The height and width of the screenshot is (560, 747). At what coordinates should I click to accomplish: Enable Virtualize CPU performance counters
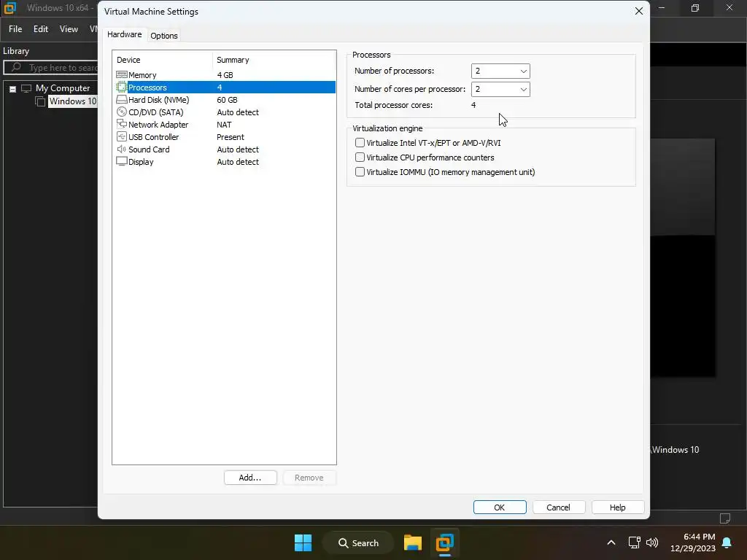(x=360, y=157)
